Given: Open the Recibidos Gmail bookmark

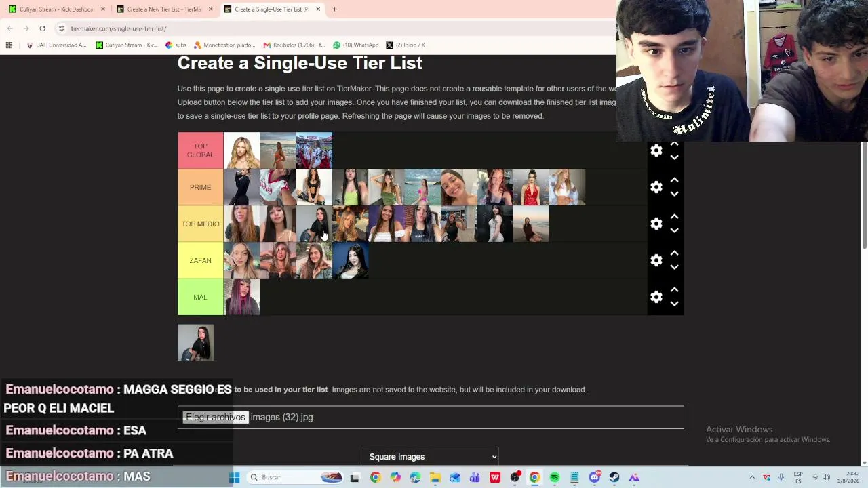Looking at the screenshot, I should [x=294, y=45].
